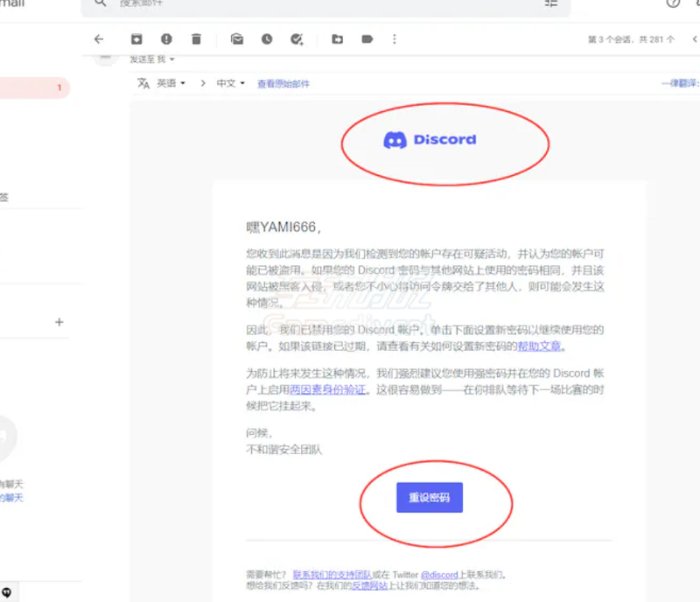The image size is (700, 602).
Task: Click the 重设密码 button
Action: click(430, 498)
